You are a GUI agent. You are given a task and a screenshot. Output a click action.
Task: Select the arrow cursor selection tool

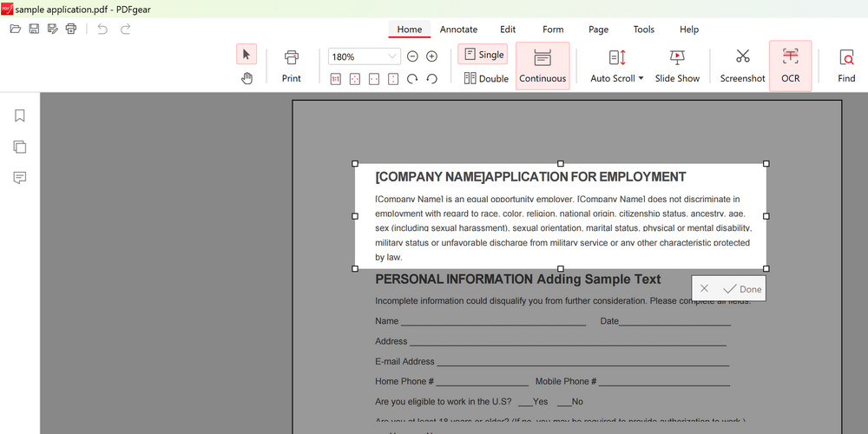click(247, 54)
